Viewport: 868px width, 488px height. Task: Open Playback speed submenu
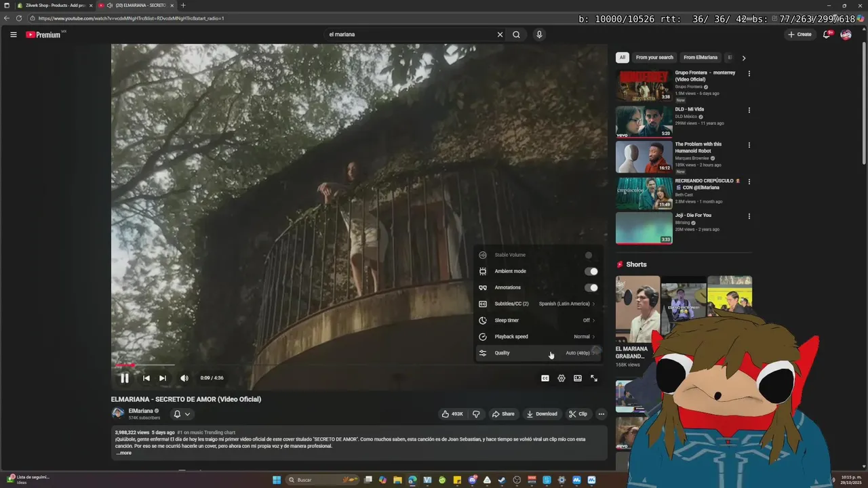(x=538, y=336)
